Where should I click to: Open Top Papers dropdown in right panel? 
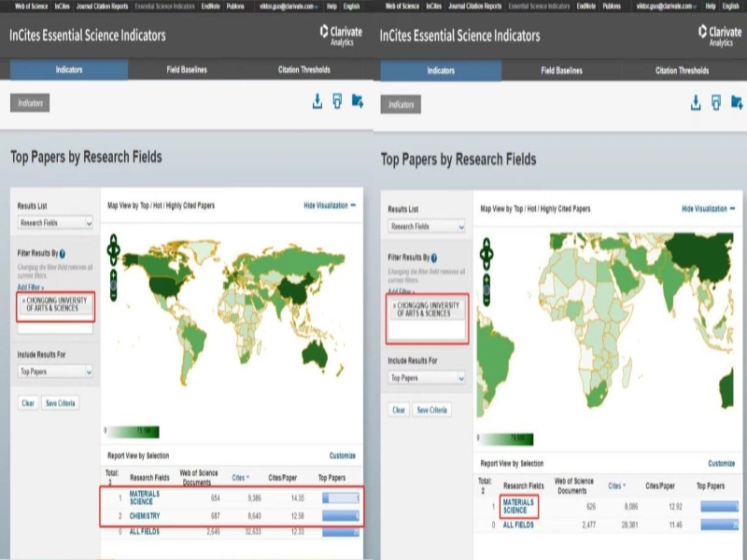(427, 378)
